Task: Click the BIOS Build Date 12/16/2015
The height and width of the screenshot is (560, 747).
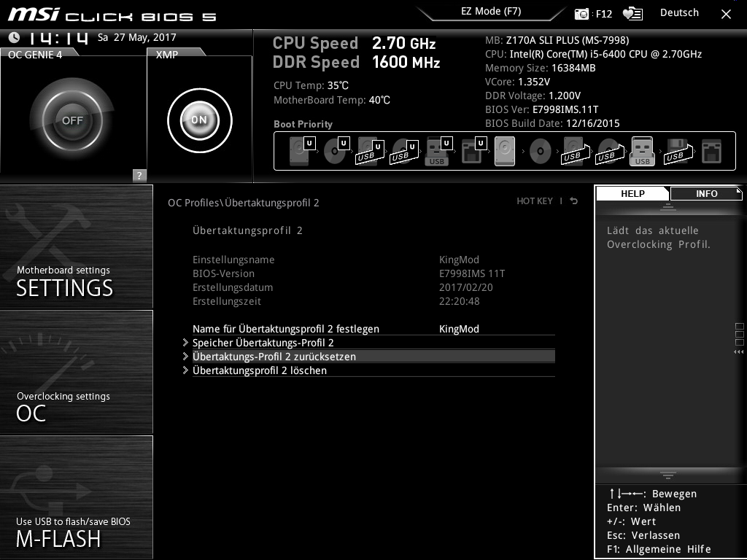Action: [x=552, y=123]
